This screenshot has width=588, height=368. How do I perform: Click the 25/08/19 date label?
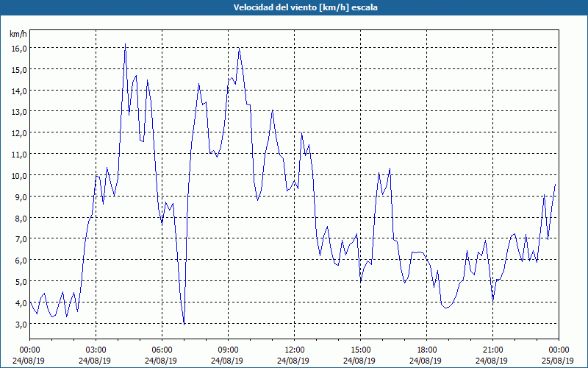(x=558, y=361)
